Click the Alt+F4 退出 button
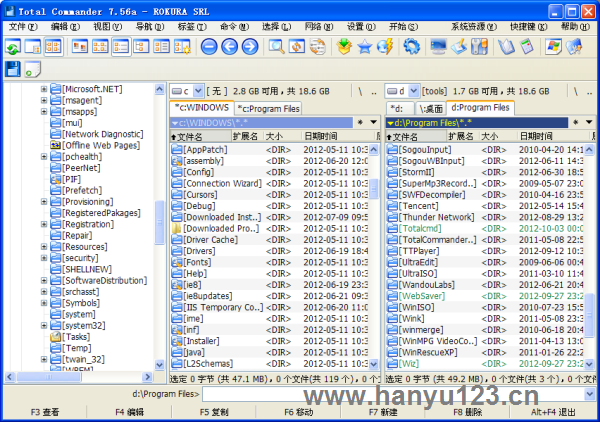The image size is (600, 422). pos(553,412)
